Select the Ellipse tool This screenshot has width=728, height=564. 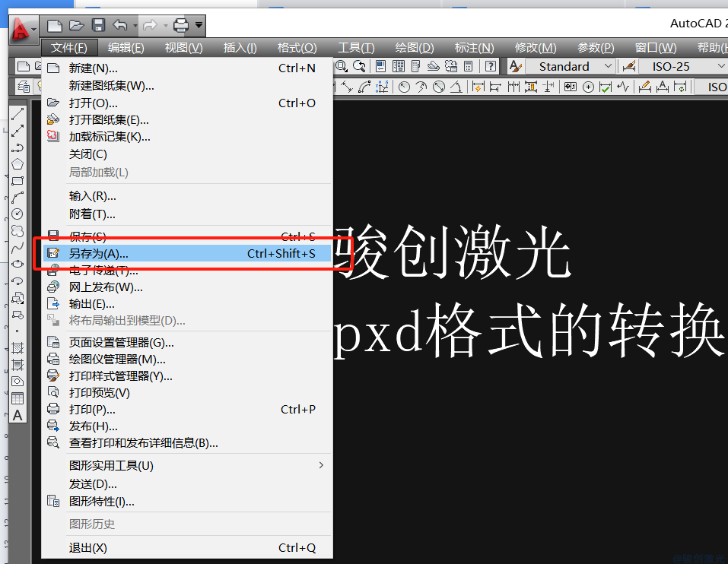coord(17,264)
